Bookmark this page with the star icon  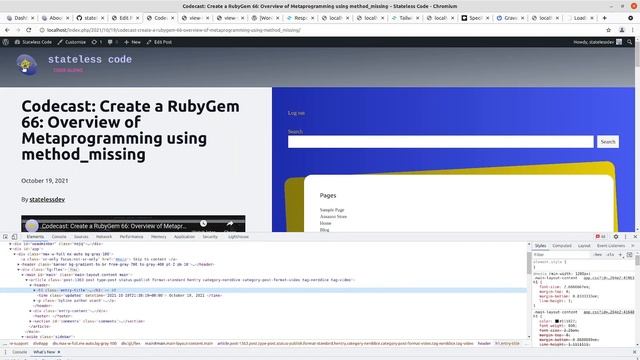[x=609, y=30]
